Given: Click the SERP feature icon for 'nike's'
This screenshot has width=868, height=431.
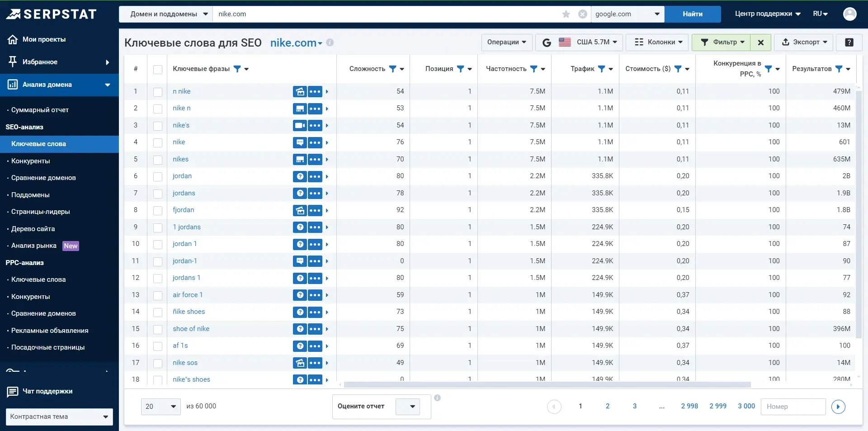Looking at the screenshot, I should click(300, 125).
